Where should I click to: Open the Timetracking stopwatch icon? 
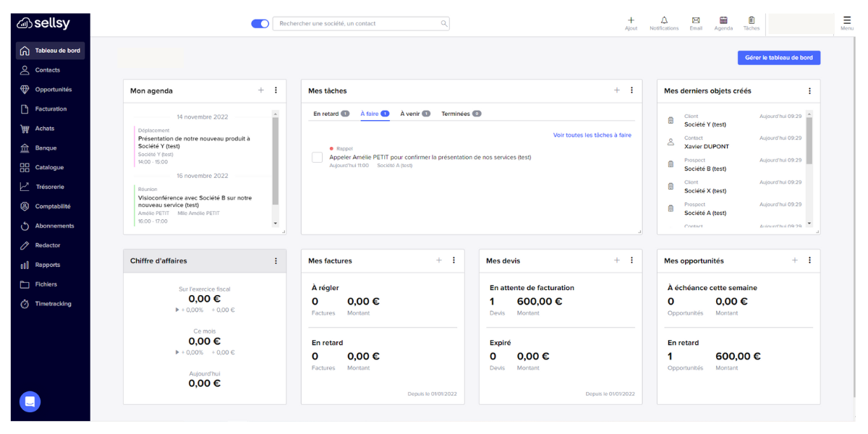point(25,304)
